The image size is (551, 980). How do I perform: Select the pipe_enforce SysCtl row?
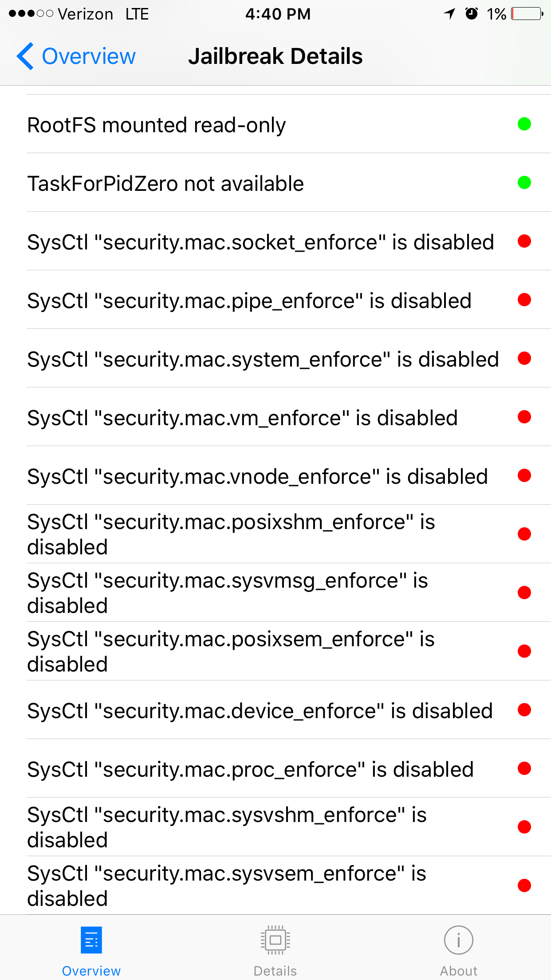pyautogui.click(x=249, y=300)
